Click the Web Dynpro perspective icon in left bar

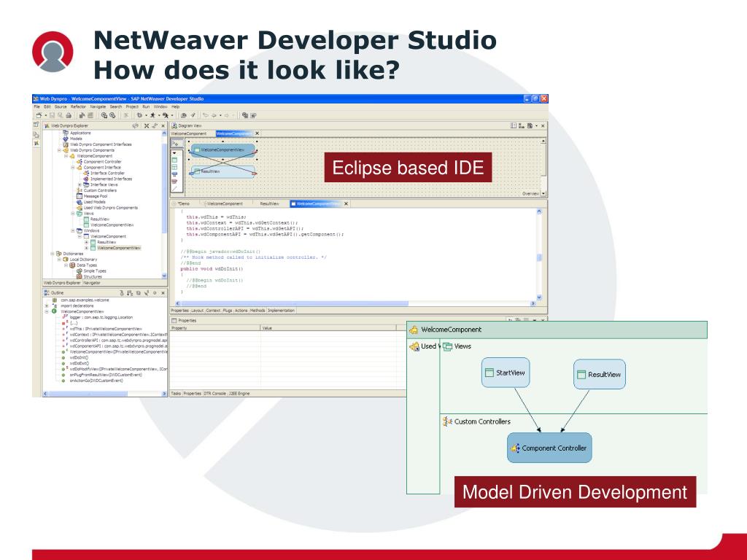36,143
